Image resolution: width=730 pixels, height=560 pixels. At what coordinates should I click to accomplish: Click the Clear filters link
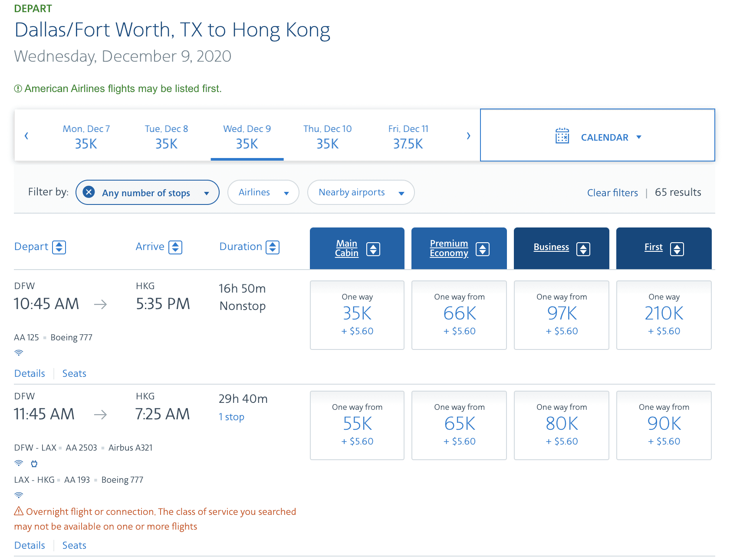tap(612, 193)
